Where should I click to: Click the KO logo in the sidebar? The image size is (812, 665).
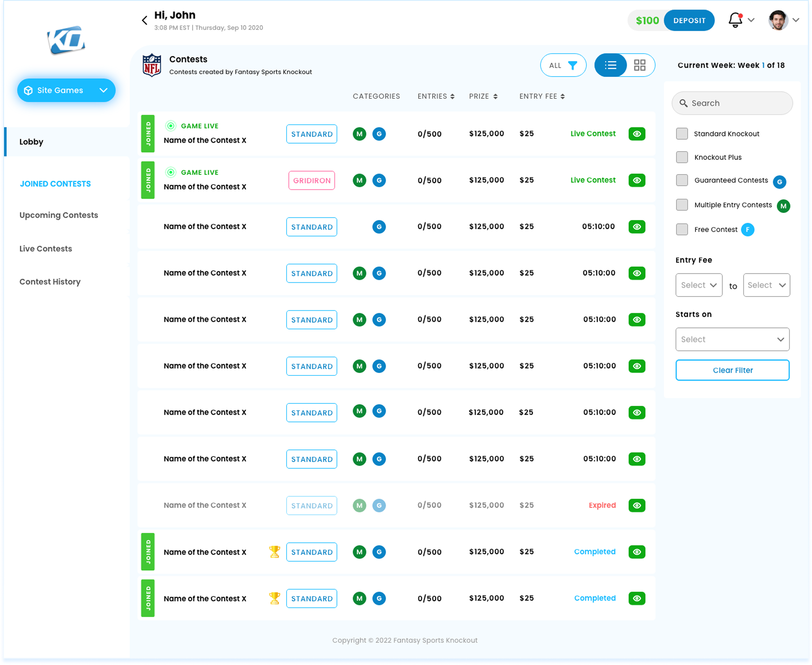click(66, 40)
